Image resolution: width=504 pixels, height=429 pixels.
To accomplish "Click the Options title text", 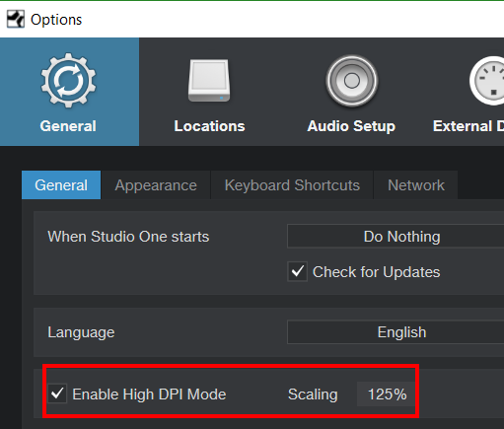I will 56,20.
